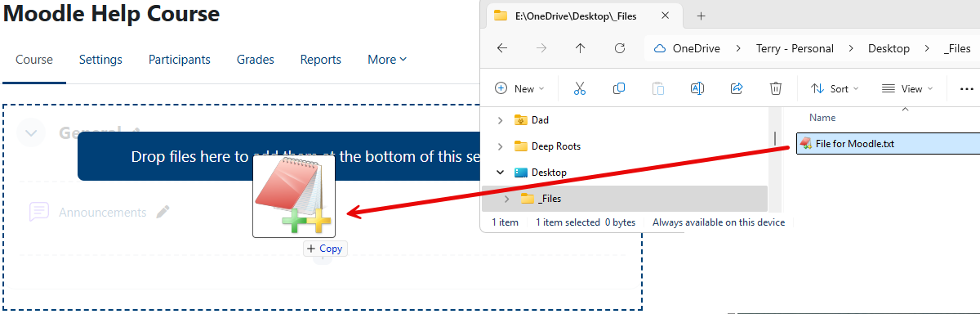This screenshot has width=980, height=314.
Task: Open the See more three-dots menu
Action: point(967,88)
